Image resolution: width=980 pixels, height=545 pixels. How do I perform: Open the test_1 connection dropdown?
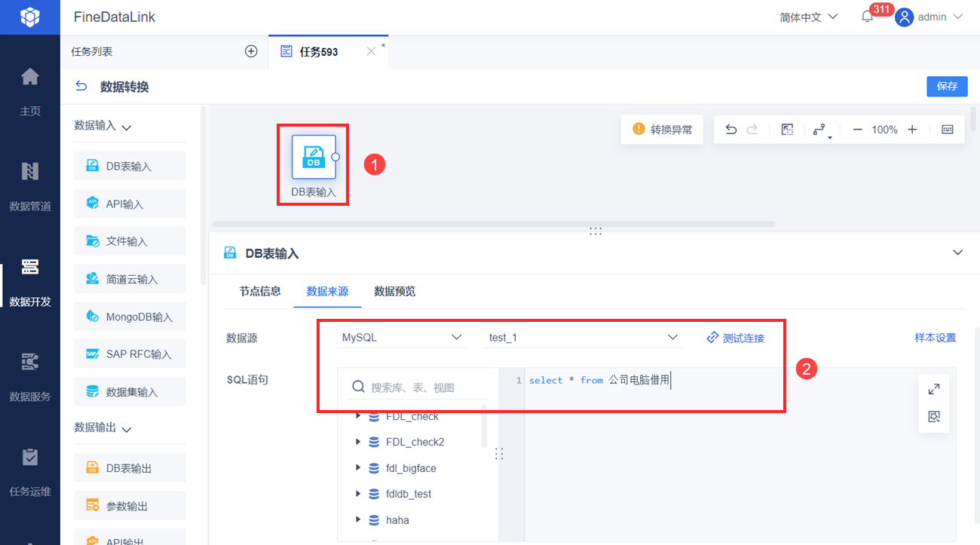pos(583,338)
